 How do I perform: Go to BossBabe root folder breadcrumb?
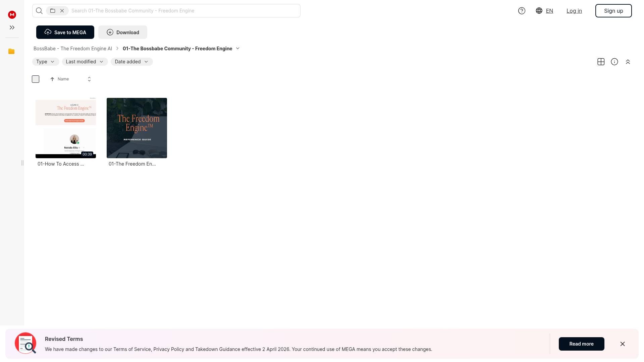pyautogui.click(x=73, y=49)
